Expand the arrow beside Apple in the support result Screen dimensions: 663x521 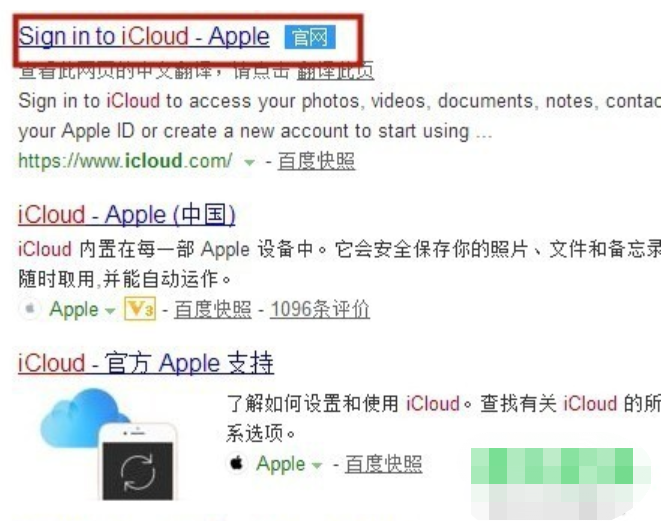point(317,465)
